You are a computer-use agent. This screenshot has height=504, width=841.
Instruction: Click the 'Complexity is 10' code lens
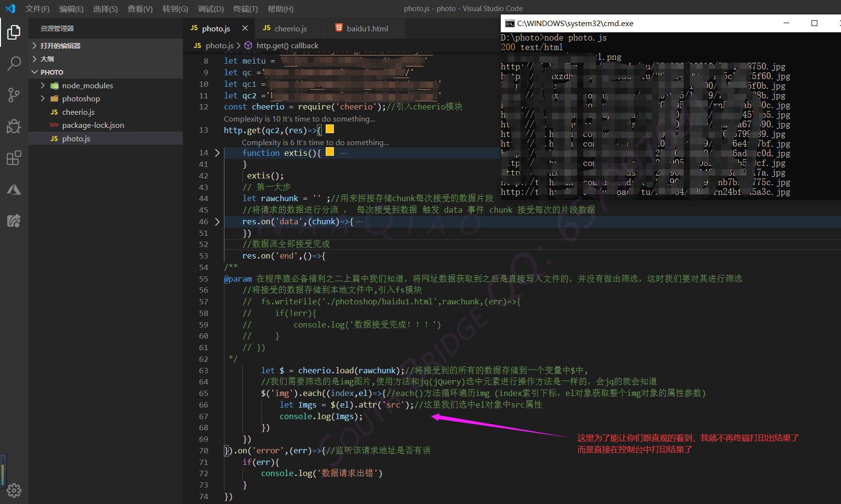(x=299, y=119)
